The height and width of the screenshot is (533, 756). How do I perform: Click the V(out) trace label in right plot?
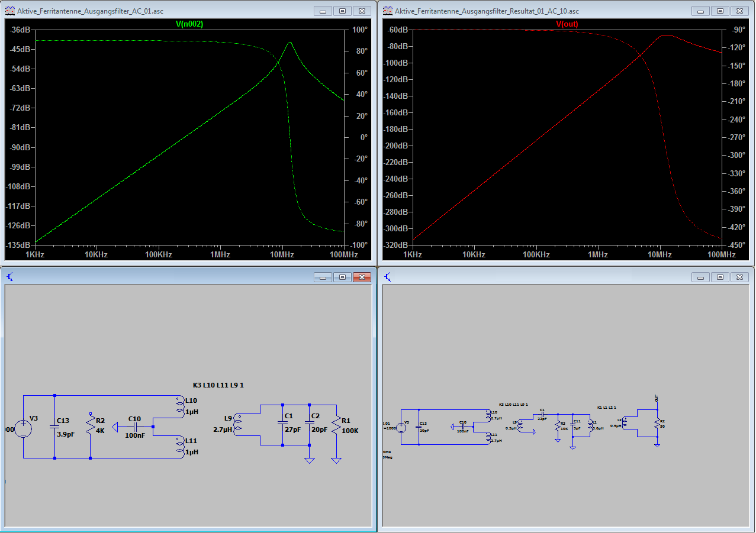pos(567,24)
